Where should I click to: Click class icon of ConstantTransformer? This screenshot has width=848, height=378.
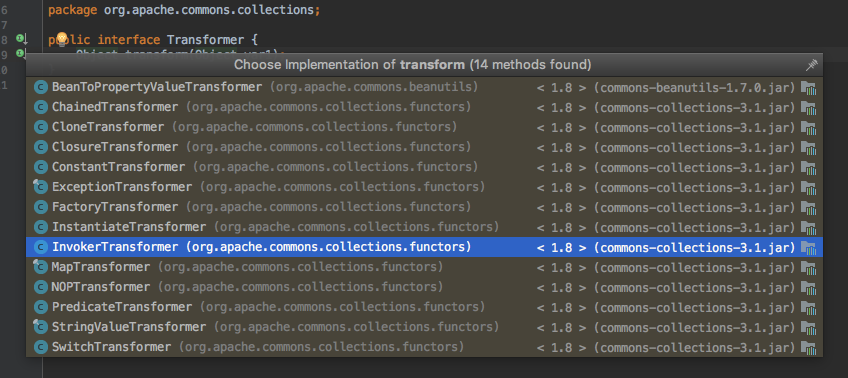41,167
